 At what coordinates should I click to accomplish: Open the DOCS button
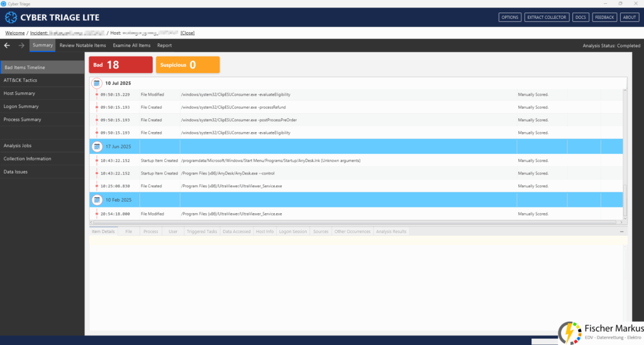(x=580, y=17)
